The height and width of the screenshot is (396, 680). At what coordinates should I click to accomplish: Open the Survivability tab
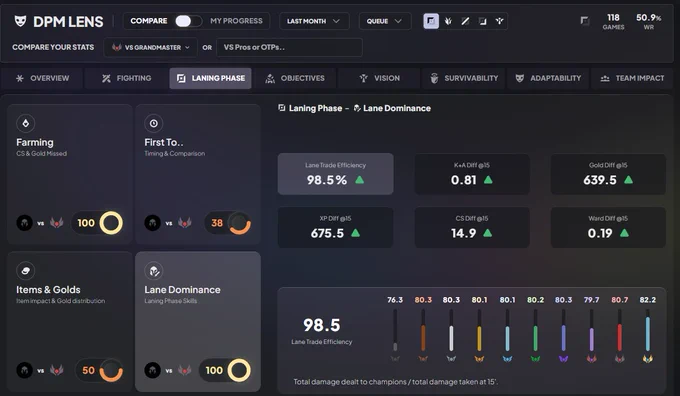tap(464, 78)
